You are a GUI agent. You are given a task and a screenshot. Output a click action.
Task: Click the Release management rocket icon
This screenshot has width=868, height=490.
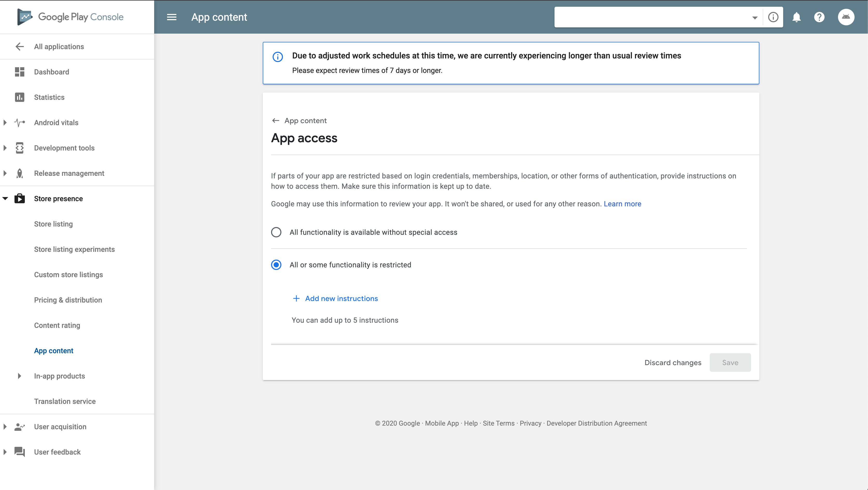20,174
